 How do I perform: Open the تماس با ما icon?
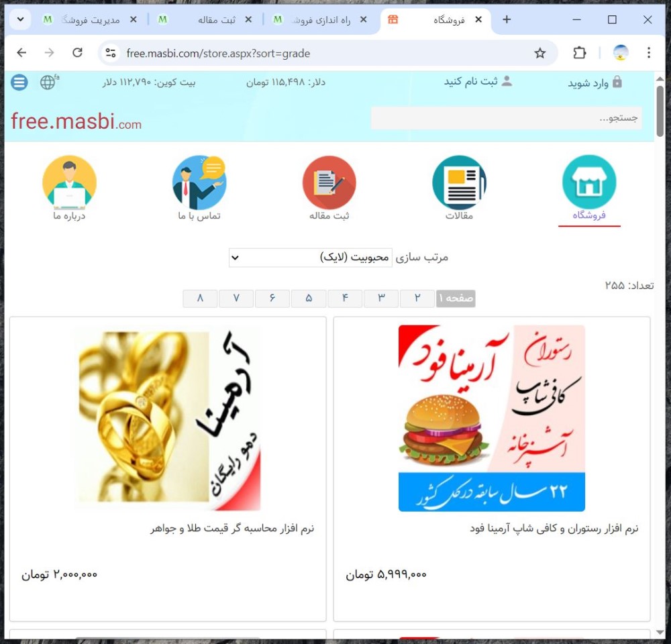199,182
